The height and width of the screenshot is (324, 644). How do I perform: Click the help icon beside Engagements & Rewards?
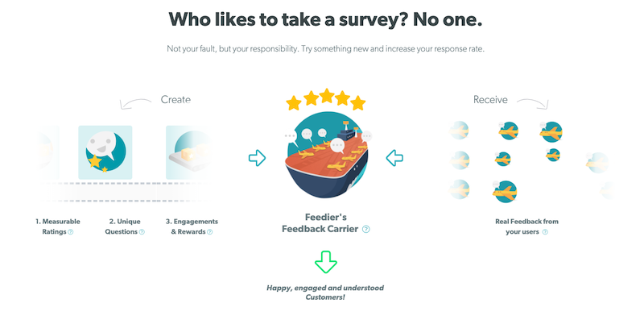click(x=211, y=232)
